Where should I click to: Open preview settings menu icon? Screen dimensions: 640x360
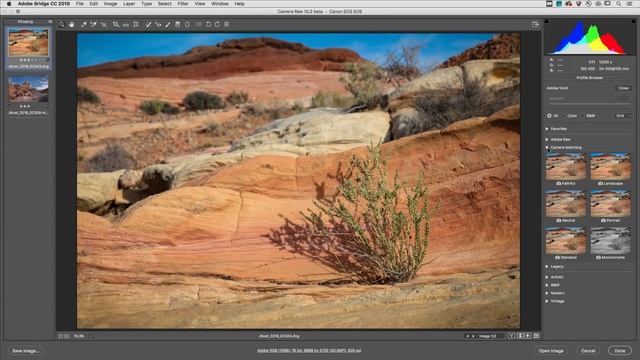536,336
